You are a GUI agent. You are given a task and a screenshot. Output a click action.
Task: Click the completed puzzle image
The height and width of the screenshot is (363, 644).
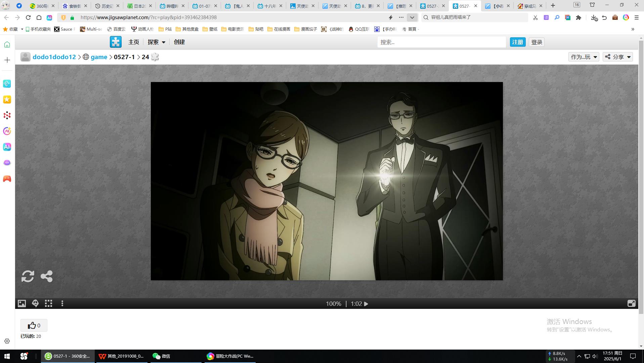(x=327, y=181)
